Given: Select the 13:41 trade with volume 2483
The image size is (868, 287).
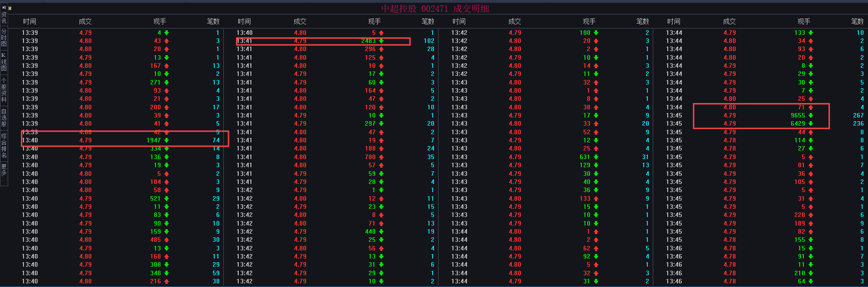Looking at the screenshot, I should point(335,41).
